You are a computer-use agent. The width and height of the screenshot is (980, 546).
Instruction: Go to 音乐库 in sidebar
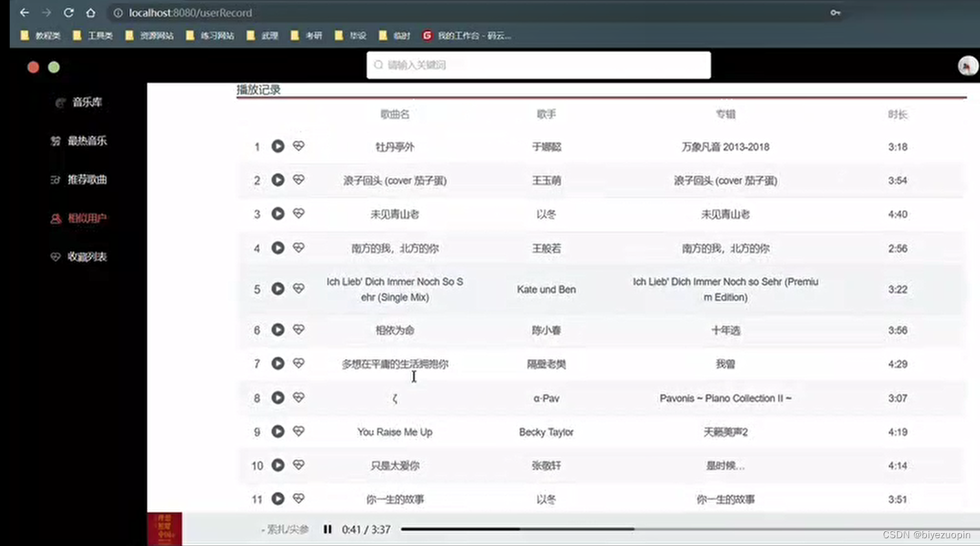point(79,102)
